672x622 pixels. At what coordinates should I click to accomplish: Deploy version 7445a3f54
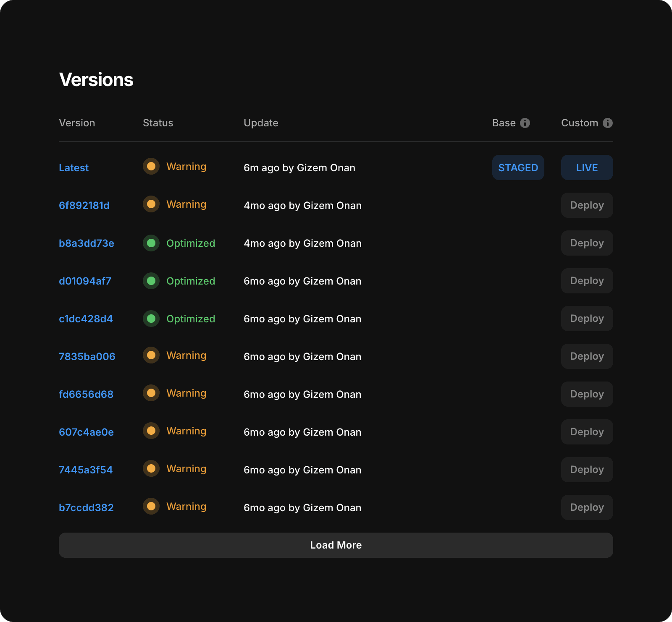click(587, 470)
